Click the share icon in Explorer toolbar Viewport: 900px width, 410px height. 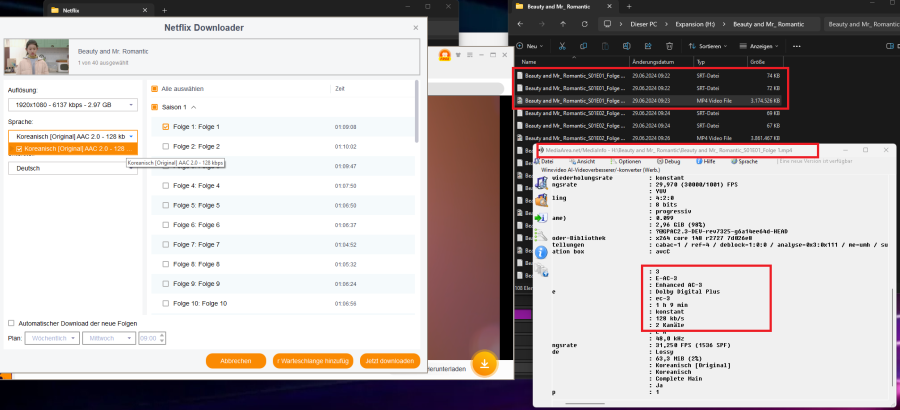click(x=648, y=46)
